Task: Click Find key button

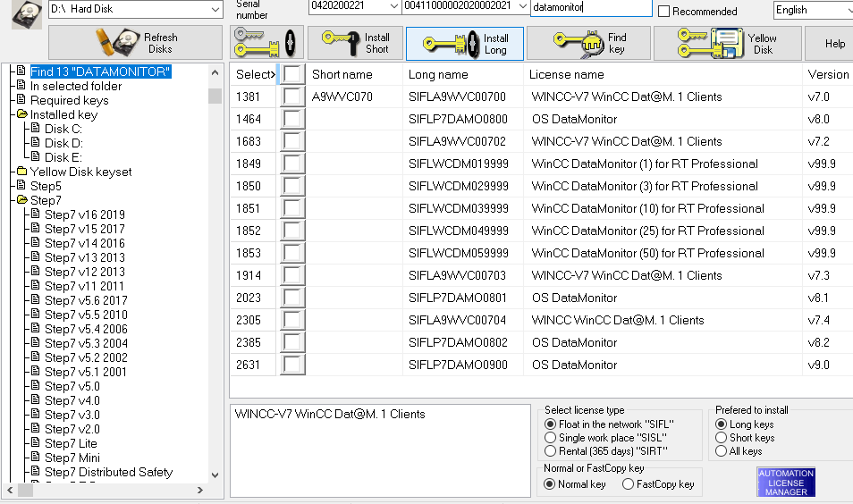Action: (x=588, y=42)
